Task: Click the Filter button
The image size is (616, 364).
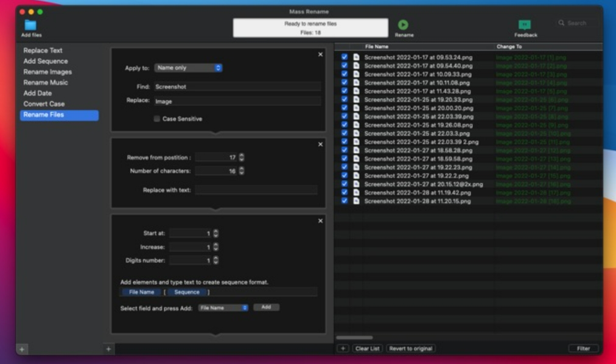Action: (x=583, y=348)
